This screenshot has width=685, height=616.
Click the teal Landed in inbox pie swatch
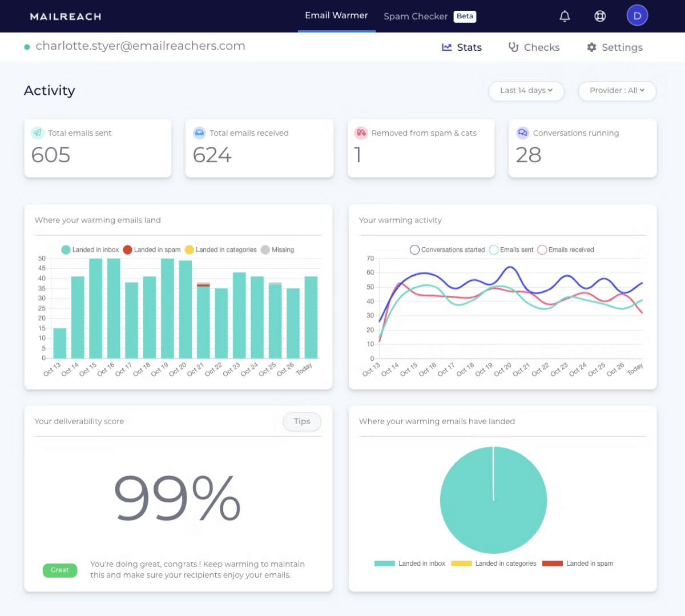pos(384,563)
